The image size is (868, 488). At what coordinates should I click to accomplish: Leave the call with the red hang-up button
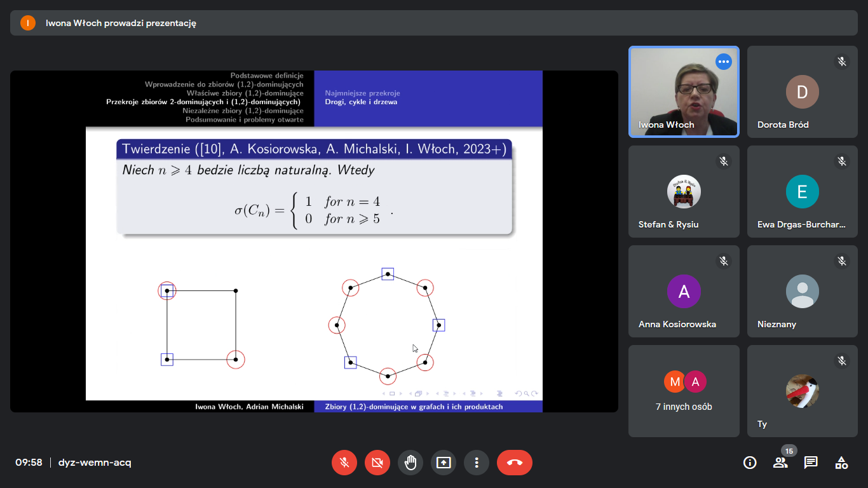[515, 463]
